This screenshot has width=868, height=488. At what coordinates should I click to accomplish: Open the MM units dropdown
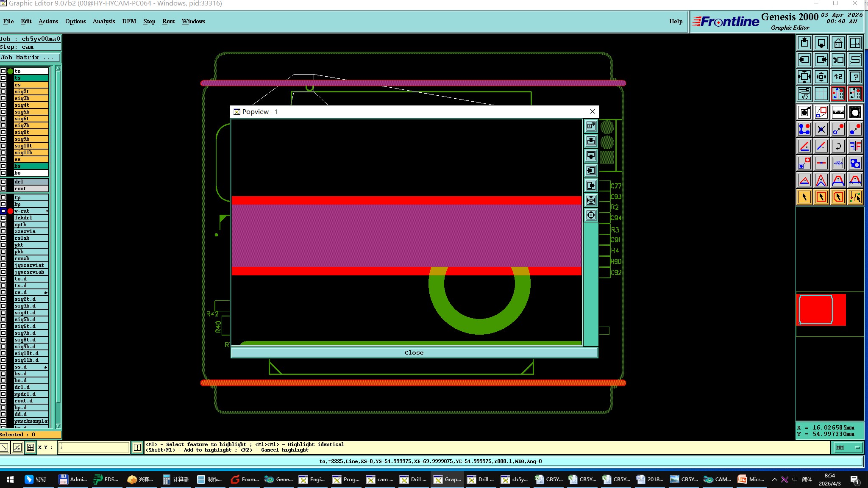tap(848, 447)
